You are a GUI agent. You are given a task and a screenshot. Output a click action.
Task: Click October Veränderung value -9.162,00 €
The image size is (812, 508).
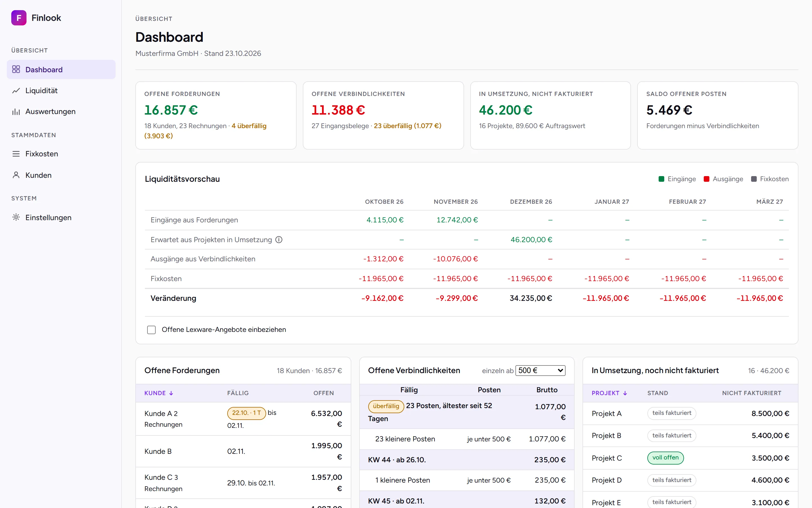[382, 298]
